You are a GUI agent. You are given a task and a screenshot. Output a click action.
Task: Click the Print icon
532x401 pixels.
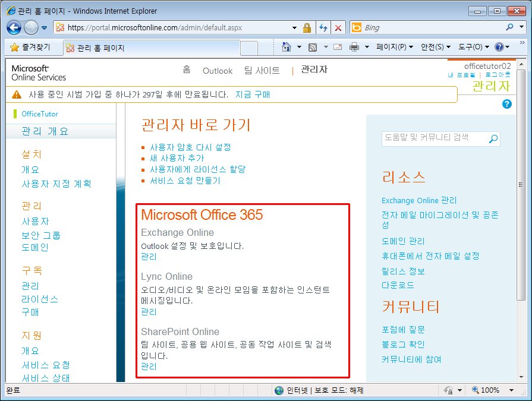(354, 47)
